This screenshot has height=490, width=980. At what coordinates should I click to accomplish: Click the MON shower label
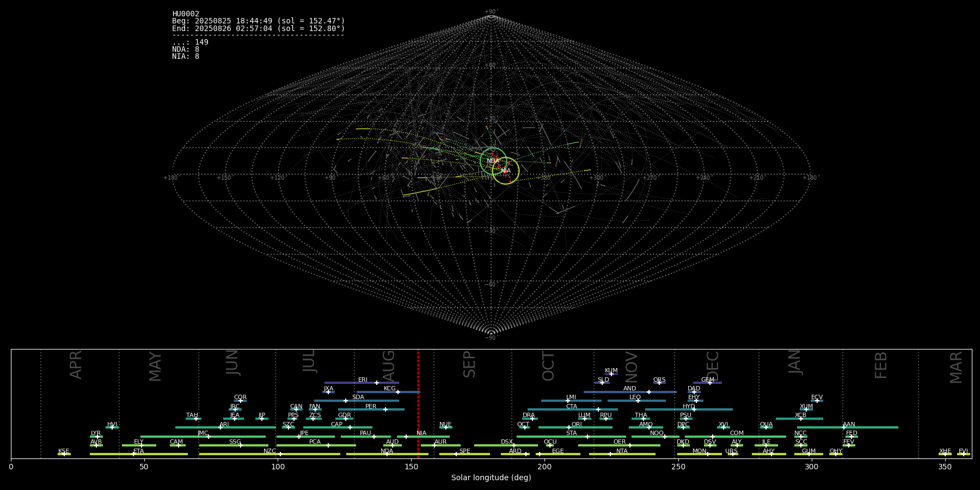pyautogui.click(x=700, y=451)
